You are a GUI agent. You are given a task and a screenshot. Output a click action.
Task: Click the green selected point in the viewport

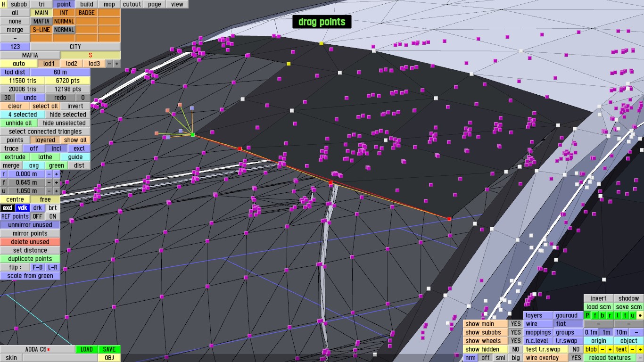(192, 135)
